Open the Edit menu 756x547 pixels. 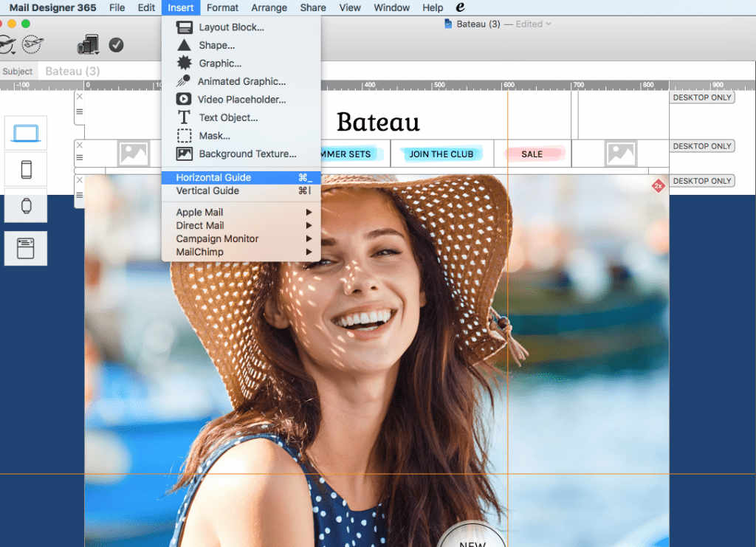[x=146, y=7]
